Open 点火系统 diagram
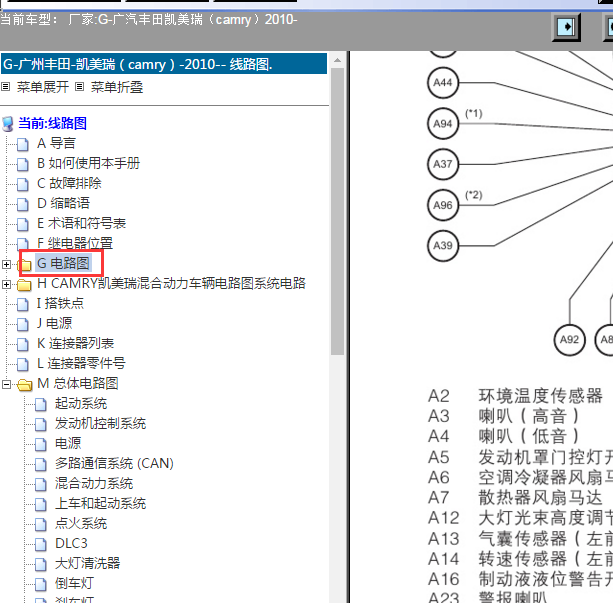 (x=81, y=523)
